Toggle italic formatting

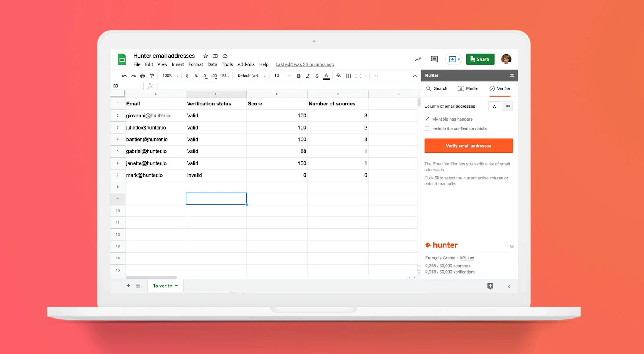[308, 76]
